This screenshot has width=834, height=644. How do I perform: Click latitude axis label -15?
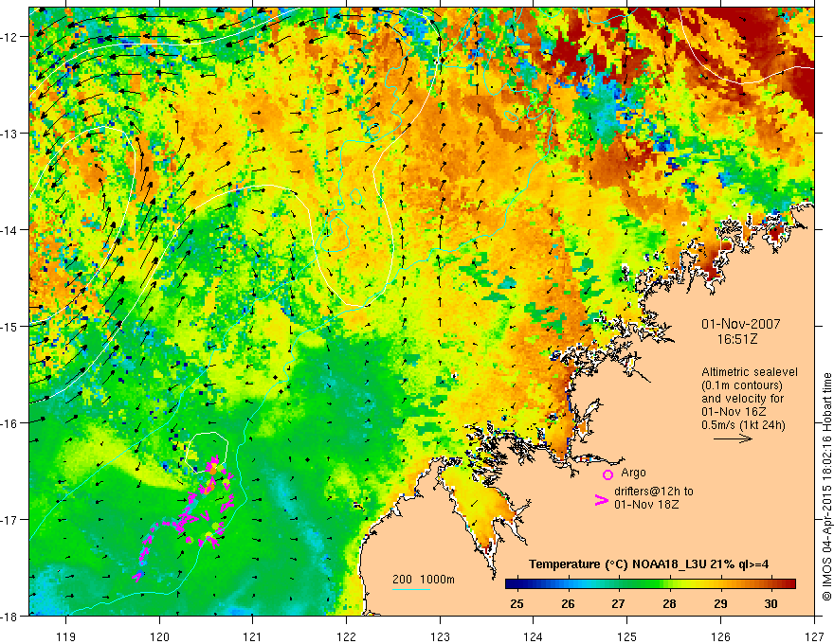(9, 326)
